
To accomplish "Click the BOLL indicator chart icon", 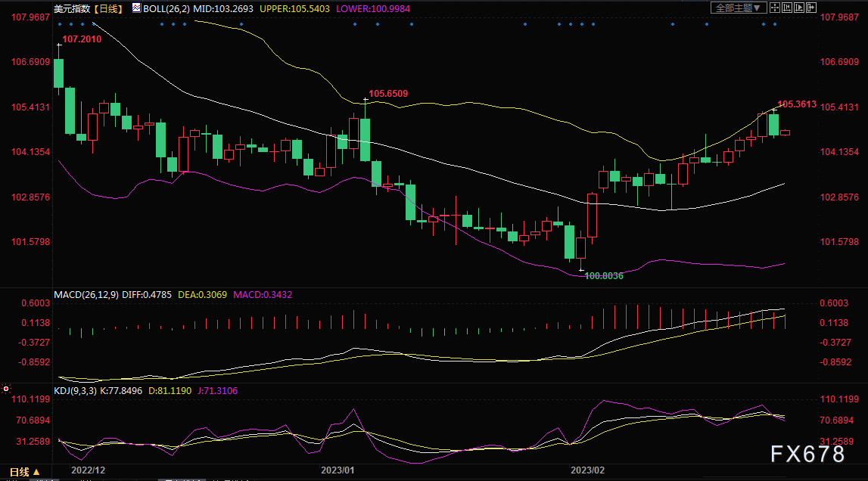I will [135, 8].
